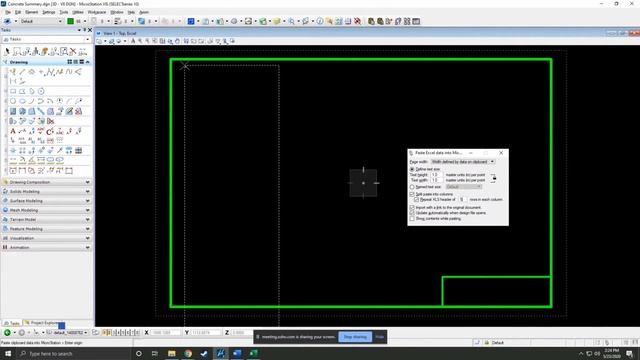Select the Place Arc tool

(31, 101)
